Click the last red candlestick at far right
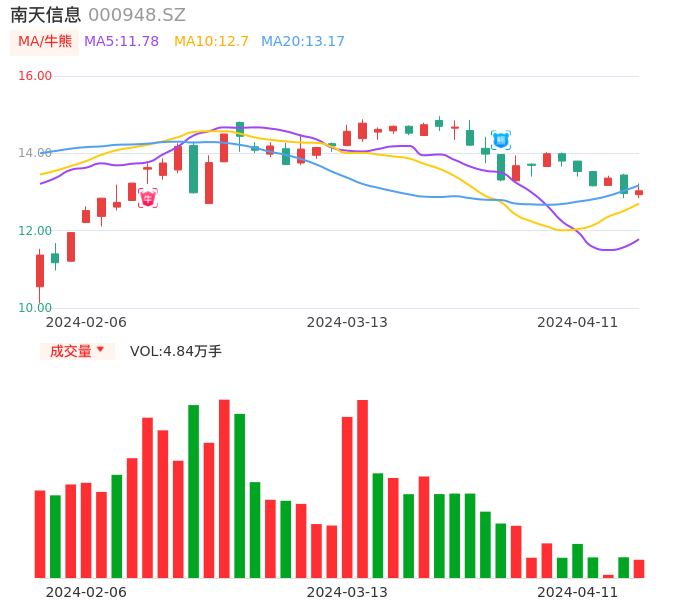This screenshot has width=686, height=606. point(639,192)
